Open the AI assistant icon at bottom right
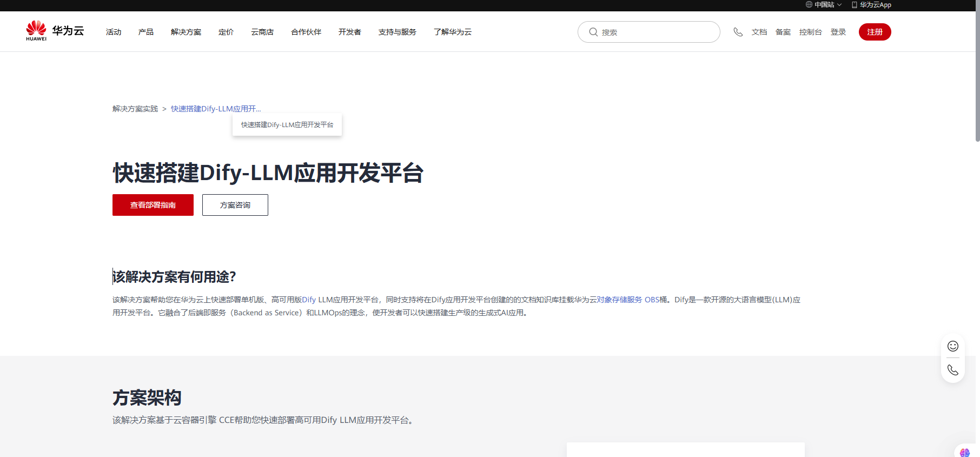 [965, 452]
